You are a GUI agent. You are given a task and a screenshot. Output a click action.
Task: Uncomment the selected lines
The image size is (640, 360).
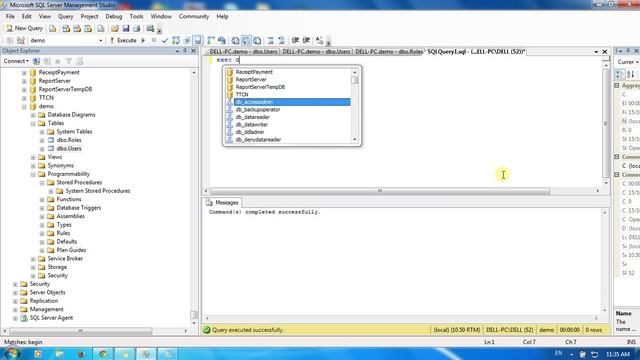click(281, 40)
